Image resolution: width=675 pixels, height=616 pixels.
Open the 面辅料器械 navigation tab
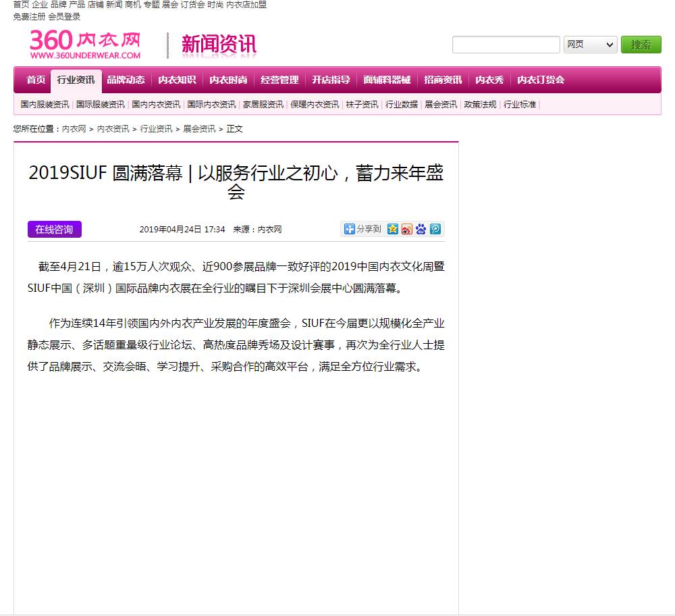(387, 80)
